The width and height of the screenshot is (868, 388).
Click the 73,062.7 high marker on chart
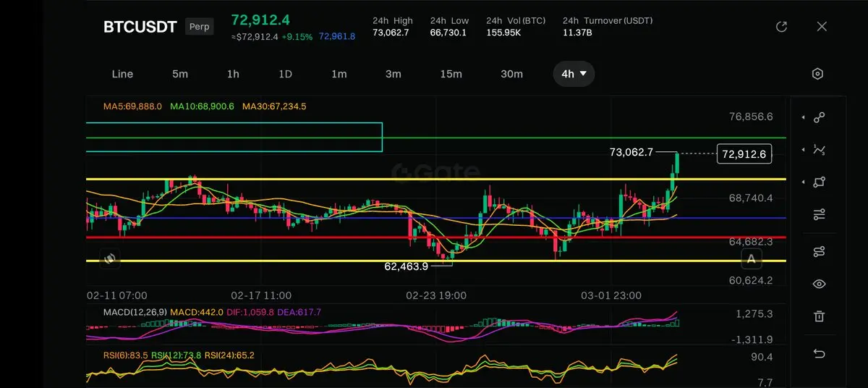[x=631, y=152]
